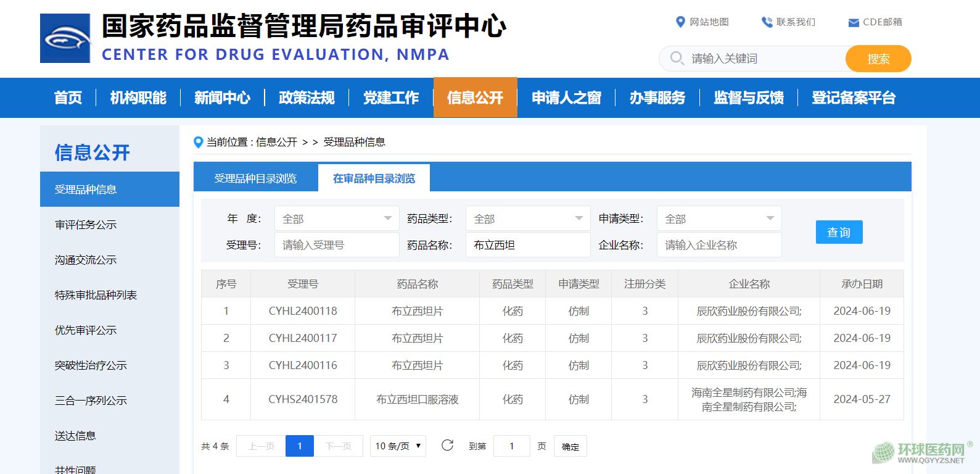This screenshot has width=980, height=474.
Task: Click the current location pin icon
Action: 198,143
